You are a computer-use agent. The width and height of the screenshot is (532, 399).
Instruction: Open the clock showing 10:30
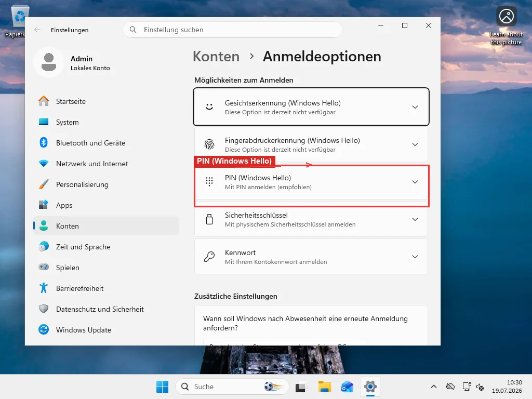507,387
